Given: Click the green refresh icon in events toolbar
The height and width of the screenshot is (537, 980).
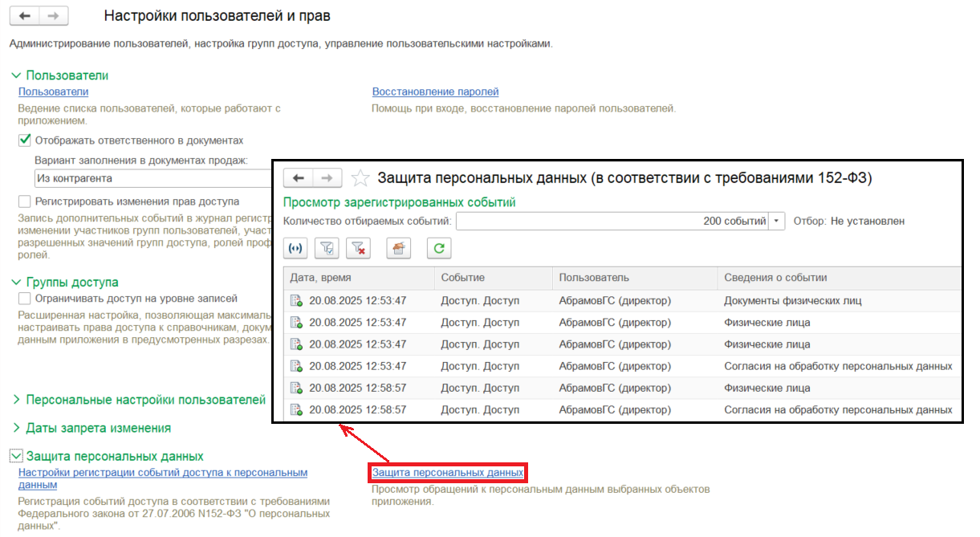Looking at the screenshot, I should (438, 249).
